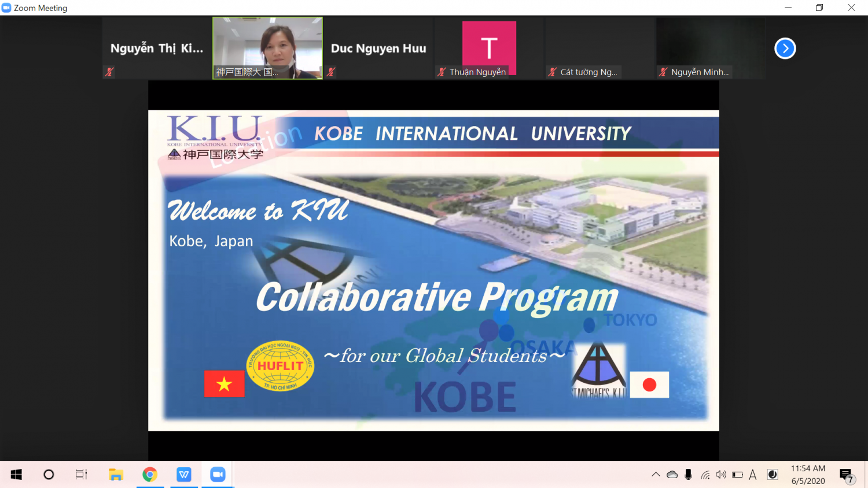Restore down the Zoom Meeting window
Image resolution: width=868 pixels, height=488 pixels.
pos(819,8)
